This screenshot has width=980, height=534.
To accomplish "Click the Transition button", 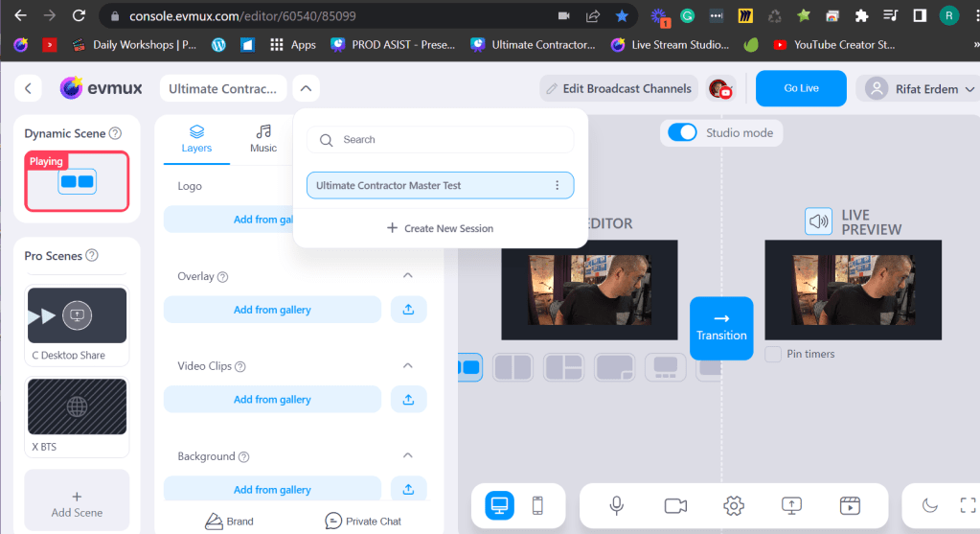I will tap(721, 328).
